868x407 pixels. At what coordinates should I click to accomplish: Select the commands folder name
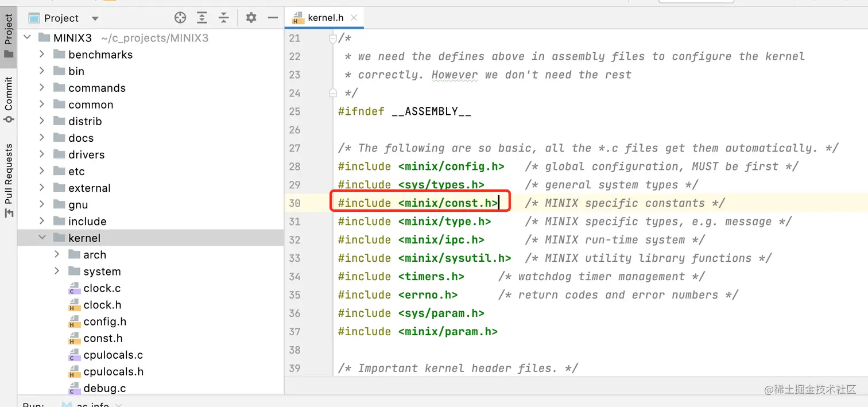[97, 88]
